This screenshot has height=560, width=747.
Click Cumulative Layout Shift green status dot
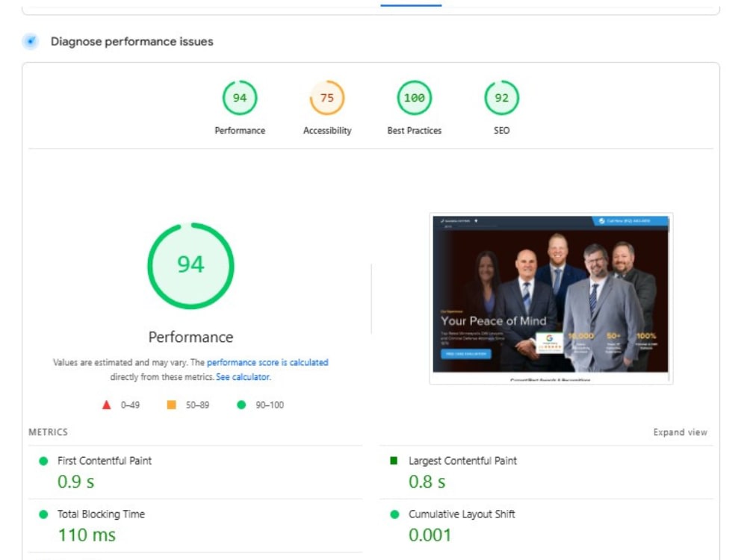394,514
